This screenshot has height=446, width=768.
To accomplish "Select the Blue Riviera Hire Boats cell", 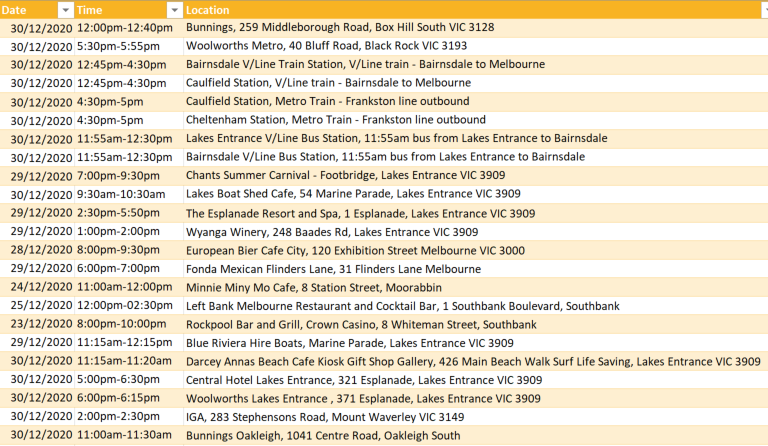I will click(x=476, y=343).
